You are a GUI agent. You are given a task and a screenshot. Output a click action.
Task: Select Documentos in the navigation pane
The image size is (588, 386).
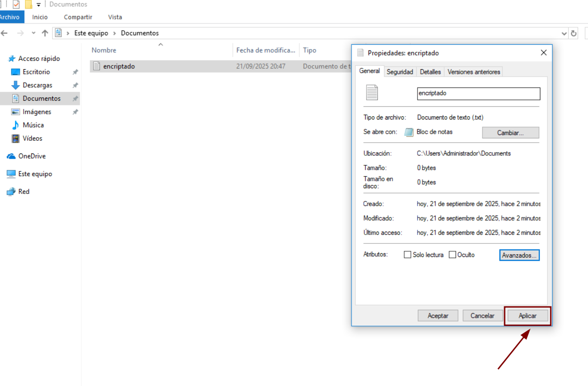point(41,98)
